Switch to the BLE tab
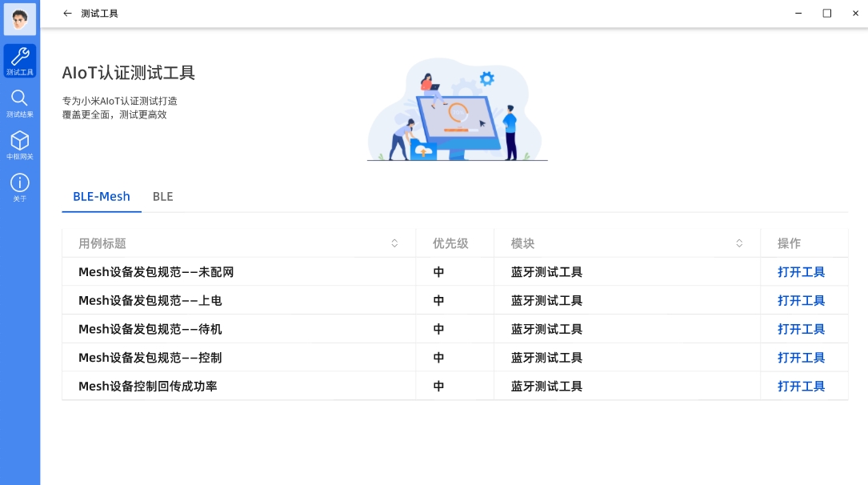This screenshot has width=868, height=485. click(x=162, y=197)
